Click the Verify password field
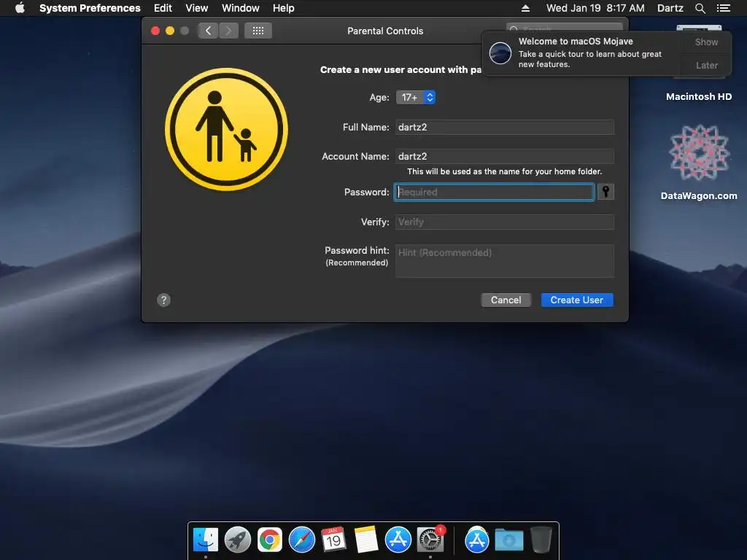The height and width of the screenshot is (560, 747). coord(505,222)
